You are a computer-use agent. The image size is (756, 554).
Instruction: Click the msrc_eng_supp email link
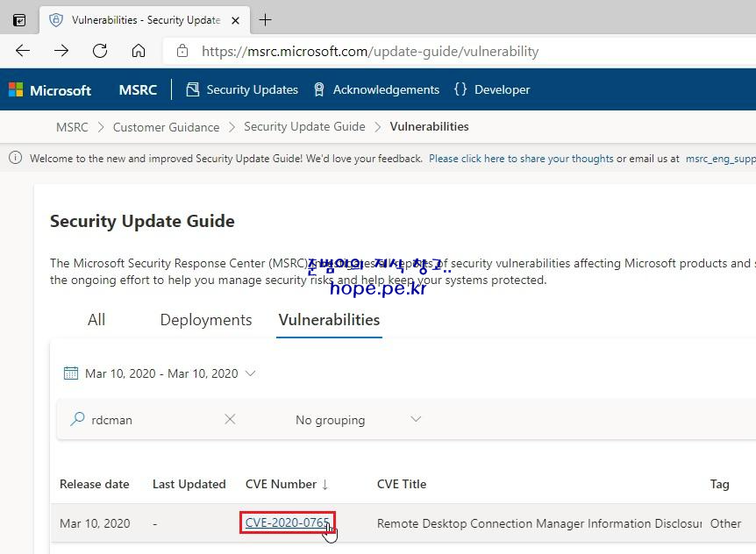point(720,159)
